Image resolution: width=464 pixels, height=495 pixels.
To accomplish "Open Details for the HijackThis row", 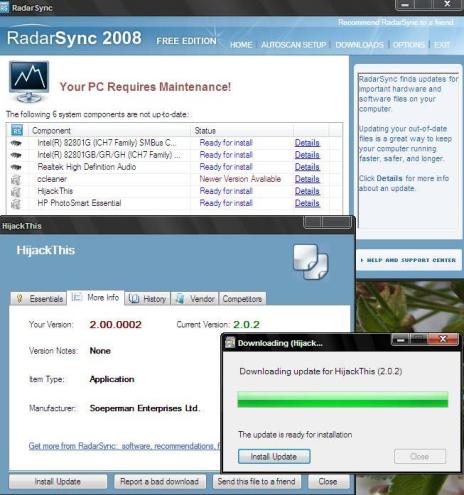I will [x=307, y=191].
